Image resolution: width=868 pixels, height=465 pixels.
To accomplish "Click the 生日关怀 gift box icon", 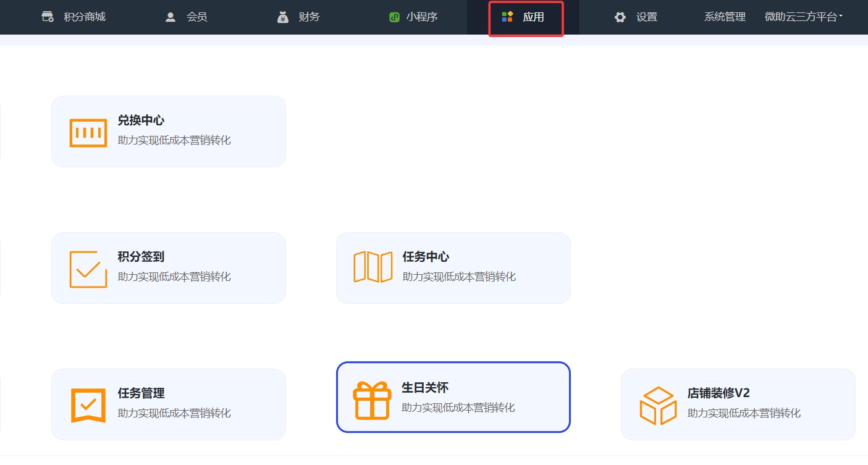I will pyautogui.click(x=372, y=400).
